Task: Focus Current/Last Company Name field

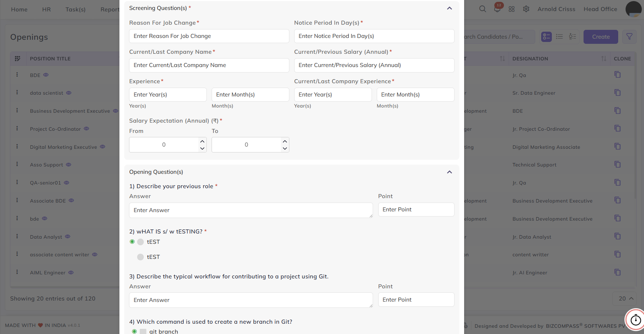Action: 209,65
